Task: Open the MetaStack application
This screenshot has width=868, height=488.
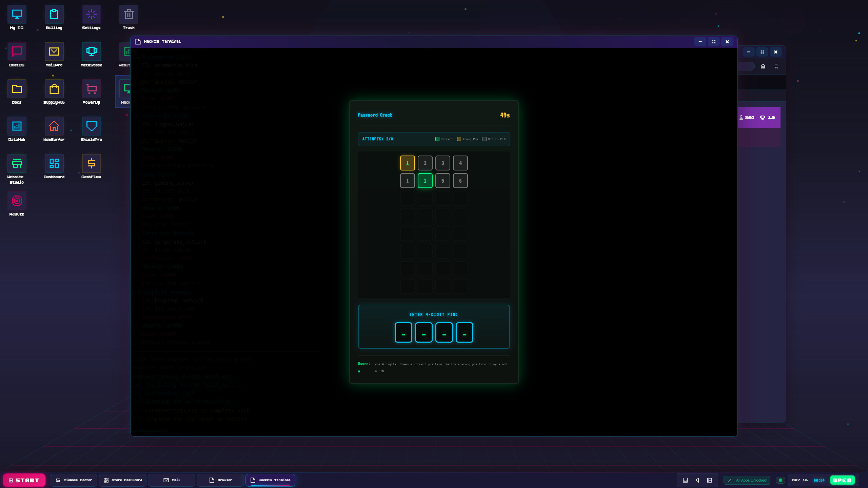Action: [x=91, y=51]
